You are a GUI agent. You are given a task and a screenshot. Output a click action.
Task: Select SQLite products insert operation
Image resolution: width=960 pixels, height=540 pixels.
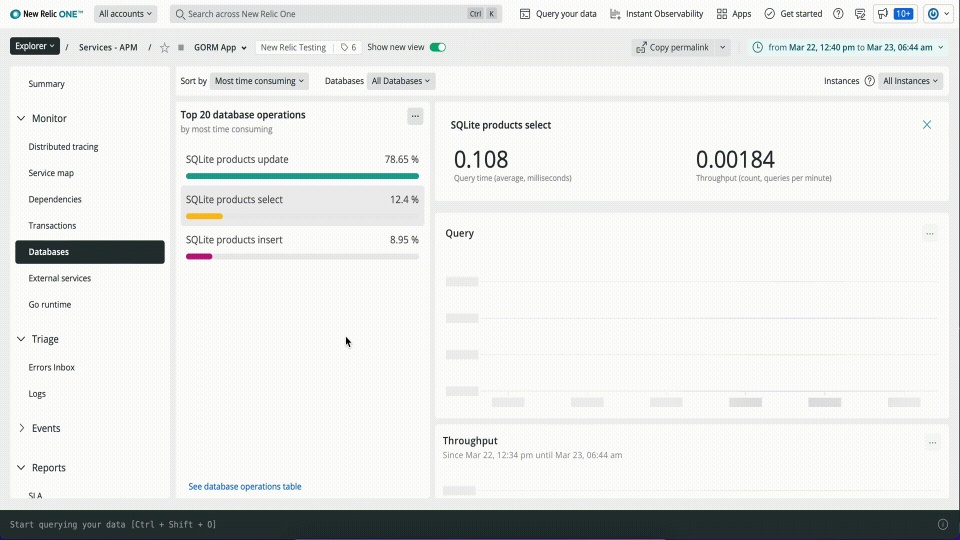(x=302, y=246)
